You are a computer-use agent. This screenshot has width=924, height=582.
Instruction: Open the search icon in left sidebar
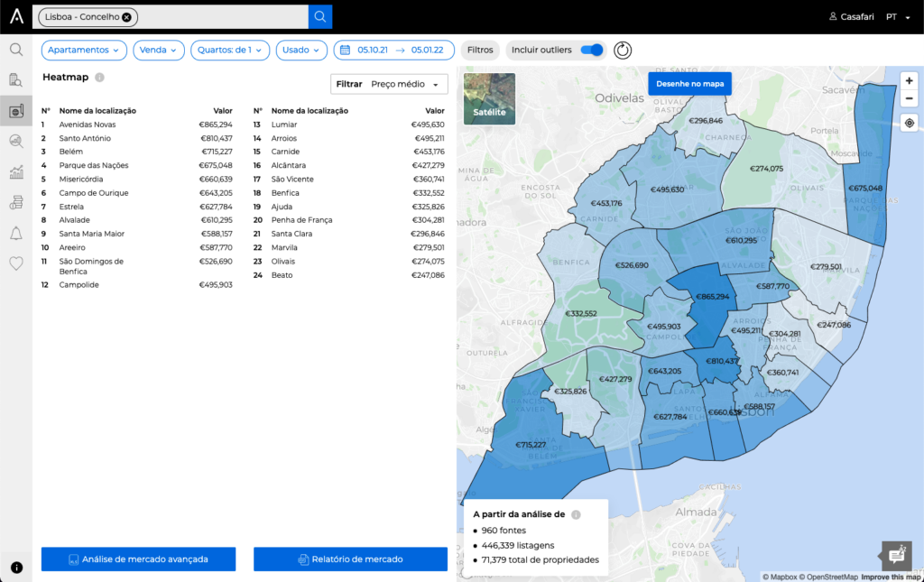click(x=16, y=50)
